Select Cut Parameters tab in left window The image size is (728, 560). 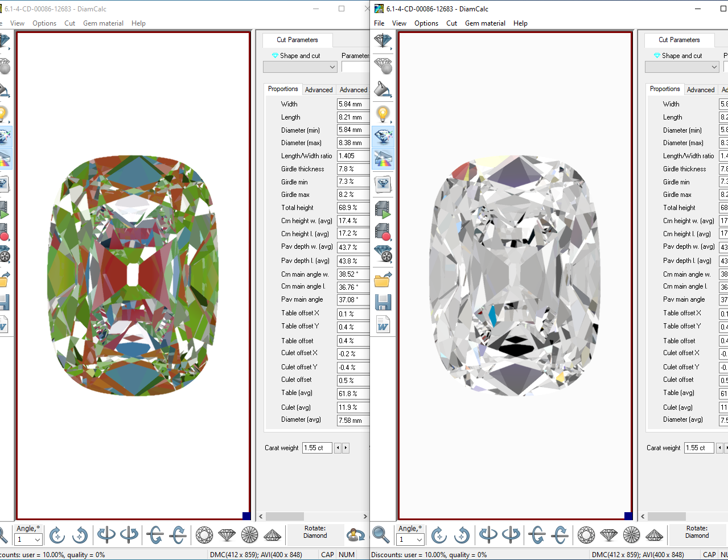pyautogui.click(x=297, y=40)
